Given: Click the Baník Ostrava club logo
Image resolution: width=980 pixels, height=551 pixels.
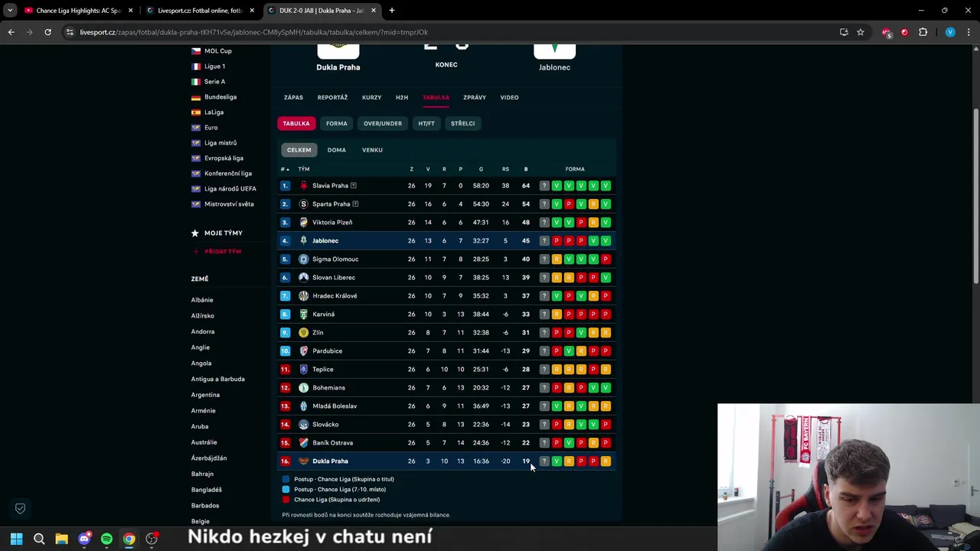Looking at the screenshot, I should tap(303, 442).
